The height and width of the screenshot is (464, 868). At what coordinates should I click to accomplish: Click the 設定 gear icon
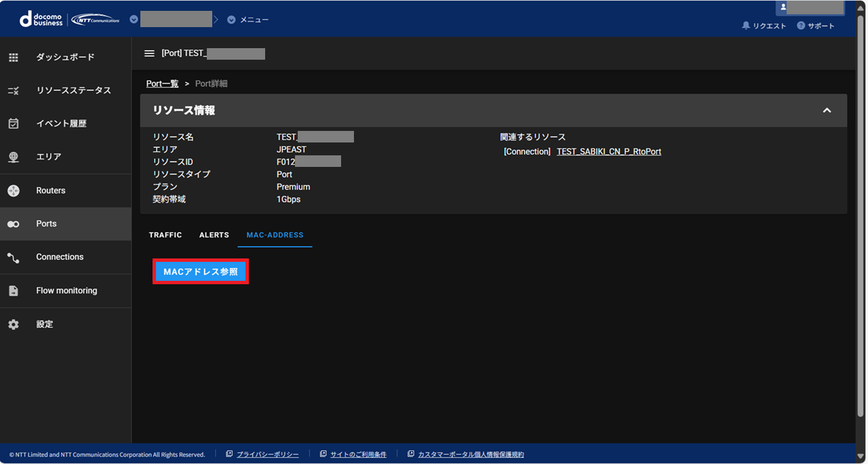(14, 324)
